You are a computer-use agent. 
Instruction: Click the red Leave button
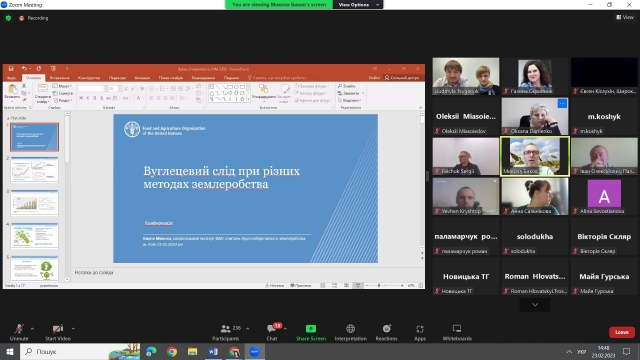pyautogui.click(x=622, y=332)
